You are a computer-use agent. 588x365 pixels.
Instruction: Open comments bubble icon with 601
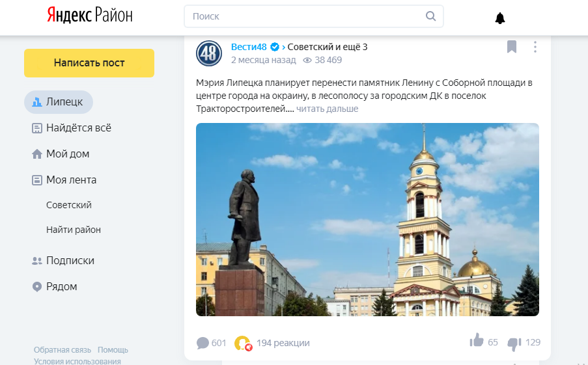(203, 343)
